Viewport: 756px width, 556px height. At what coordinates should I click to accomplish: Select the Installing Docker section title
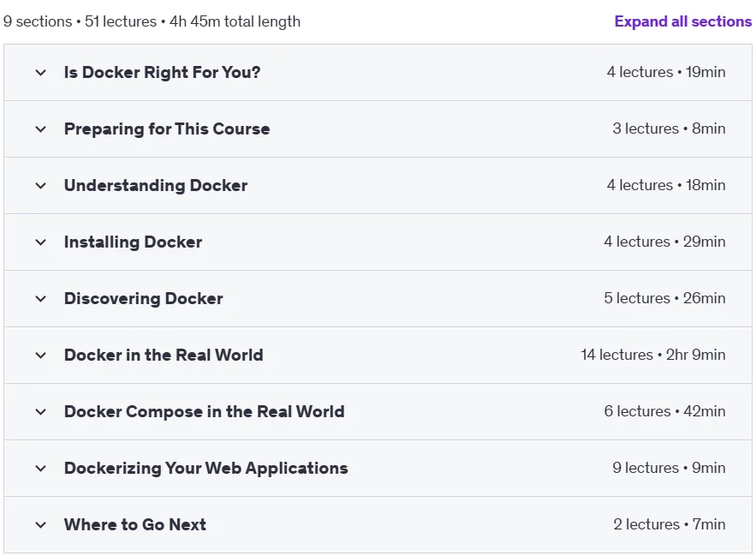(133, 242)
